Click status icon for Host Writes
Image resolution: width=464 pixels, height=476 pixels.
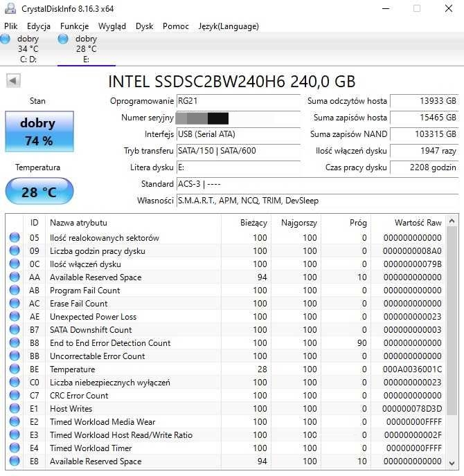15,409
